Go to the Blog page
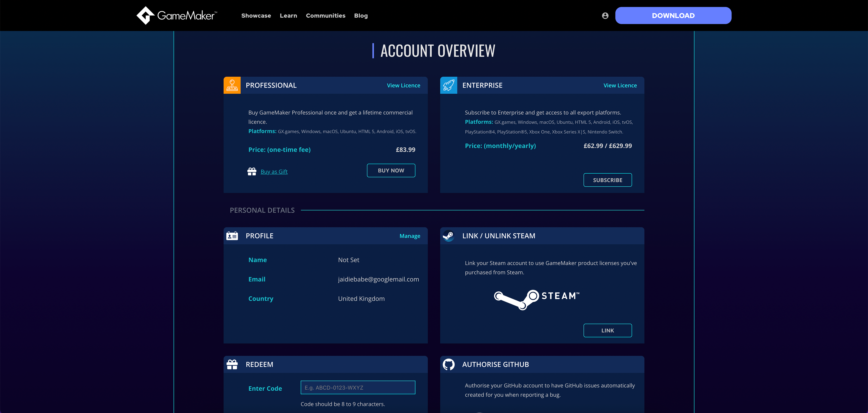Image resolution: width=868 pixels, height=413 pixels. click(361, 16)
